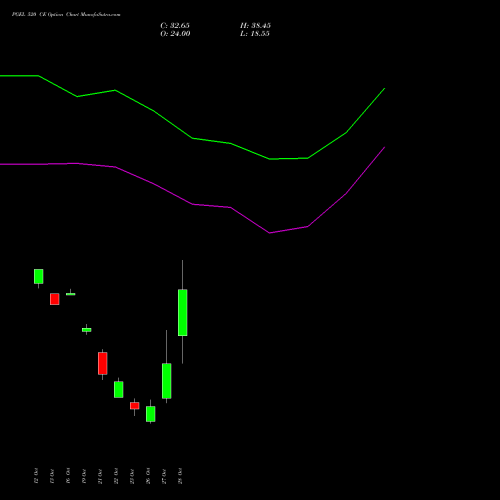The width and height of the screenshot is (500, 500).
Task: Click the 23 Oct date label
Action: click(x=132, y=476)
